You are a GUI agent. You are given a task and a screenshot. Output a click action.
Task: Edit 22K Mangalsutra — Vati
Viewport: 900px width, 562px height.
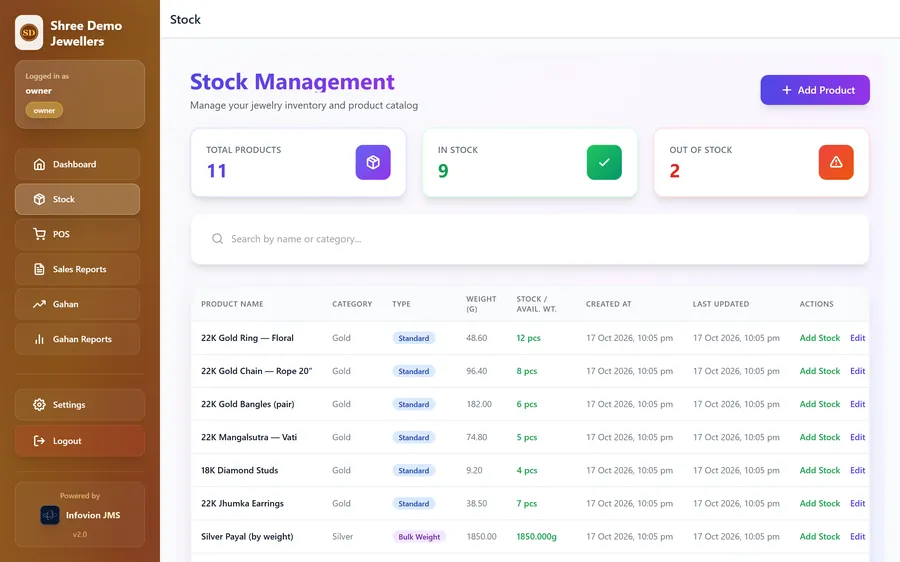858,437
